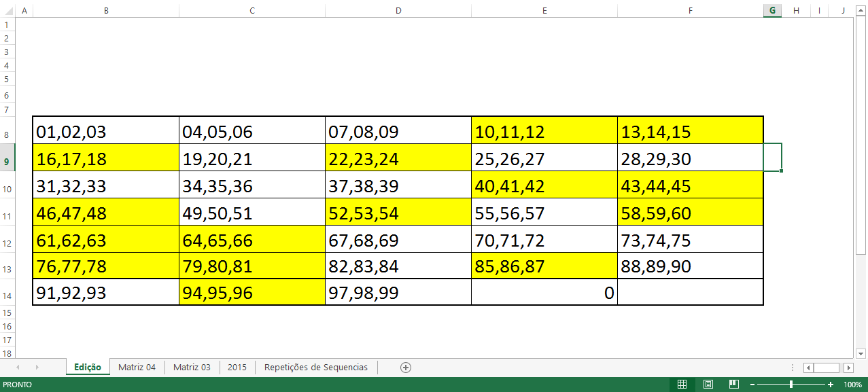Open the Repetições de Sequencias tab
Screen dimensions: 868x392
tap(316, 367)
